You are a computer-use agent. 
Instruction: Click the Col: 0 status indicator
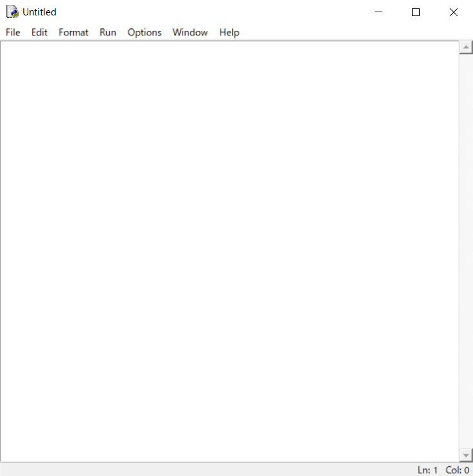(458, 470)
